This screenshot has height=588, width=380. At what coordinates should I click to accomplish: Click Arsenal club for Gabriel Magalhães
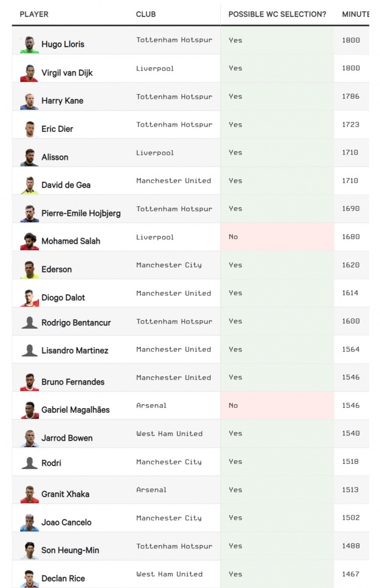pyautogui.click(x=151, y=405)
